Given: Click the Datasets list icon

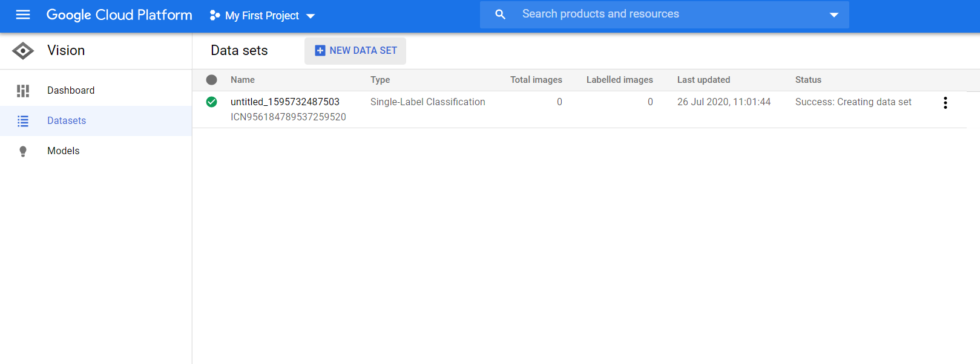Looking at the screenshot, I should (x=23, y=121).
